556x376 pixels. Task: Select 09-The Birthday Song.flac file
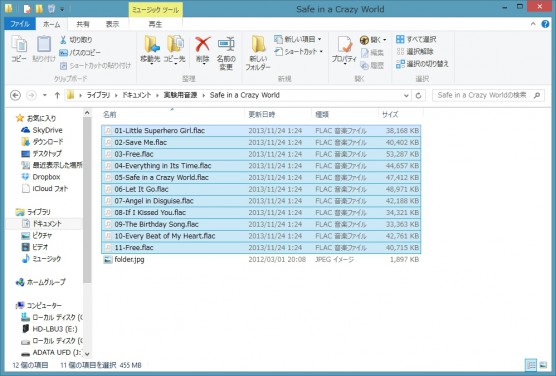click(261, 224)
